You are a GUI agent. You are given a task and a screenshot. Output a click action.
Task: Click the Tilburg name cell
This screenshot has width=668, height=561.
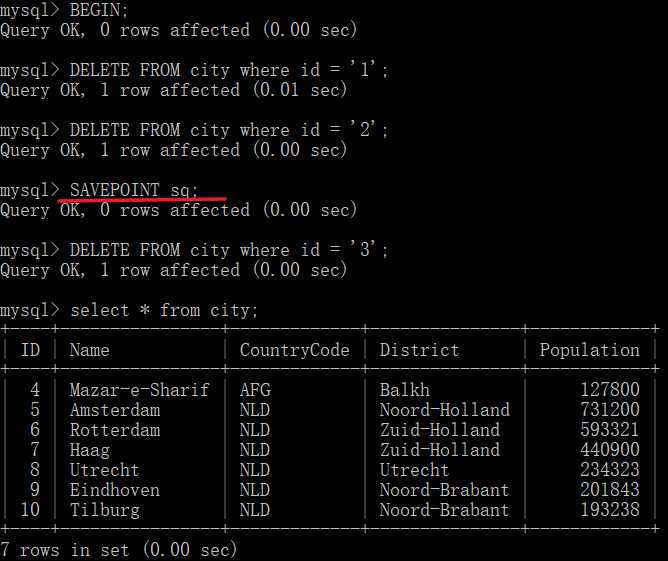point(104,510)
